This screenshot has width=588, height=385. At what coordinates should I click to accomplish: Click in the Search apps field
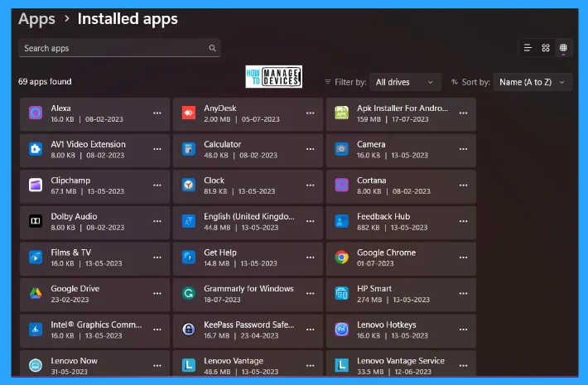pyautogui.click(x=119, y=48)
